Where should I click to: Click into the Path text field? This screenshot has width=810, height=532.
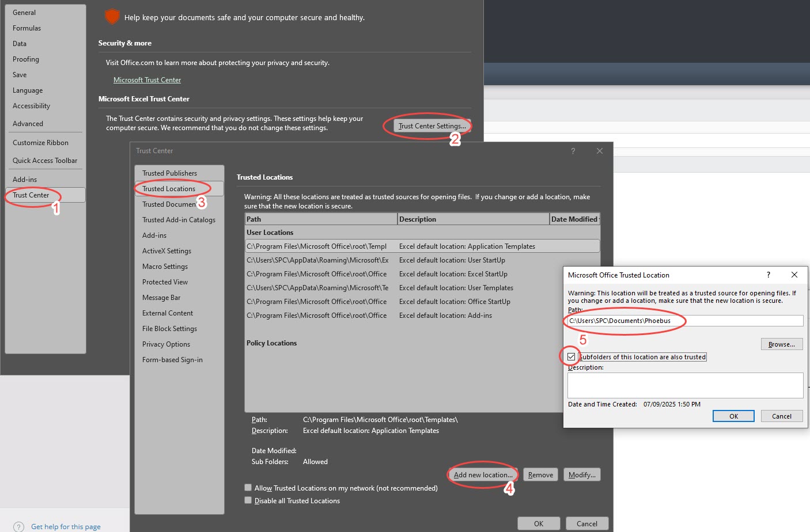[684, 321]
